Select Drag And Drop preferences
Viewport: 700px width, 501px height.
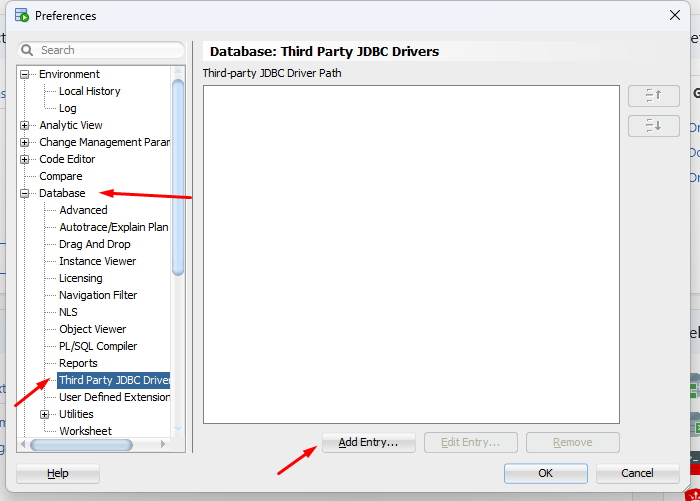click(x=95, y=244)
